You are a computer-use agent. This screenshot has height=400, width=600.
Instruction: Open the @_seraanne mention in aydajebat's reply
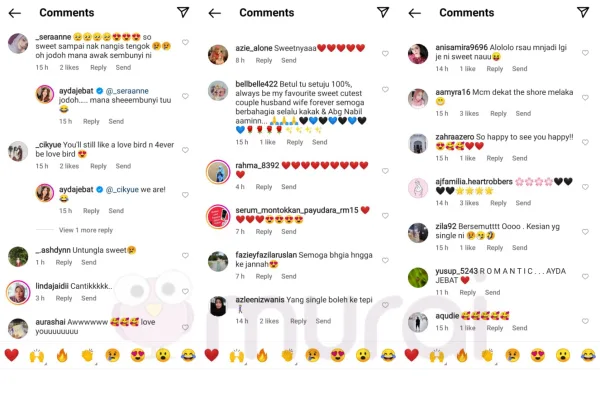point(127,91)
